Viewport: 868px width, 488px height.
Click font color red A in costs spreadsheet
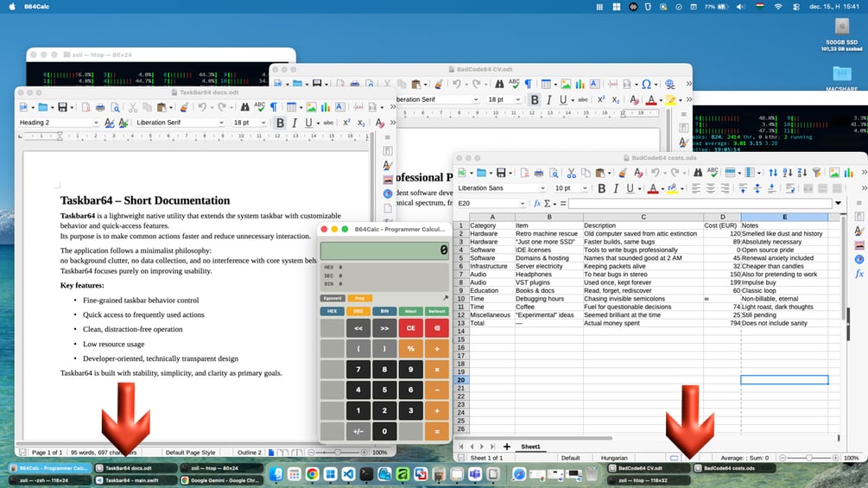point(653,188)
